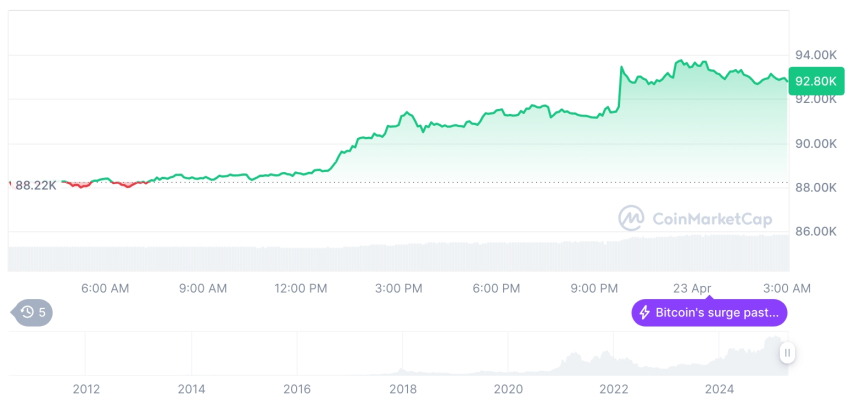Select the 2022 year in the navigator
Screen dimensions: 860x401
[x=614, y=388]
